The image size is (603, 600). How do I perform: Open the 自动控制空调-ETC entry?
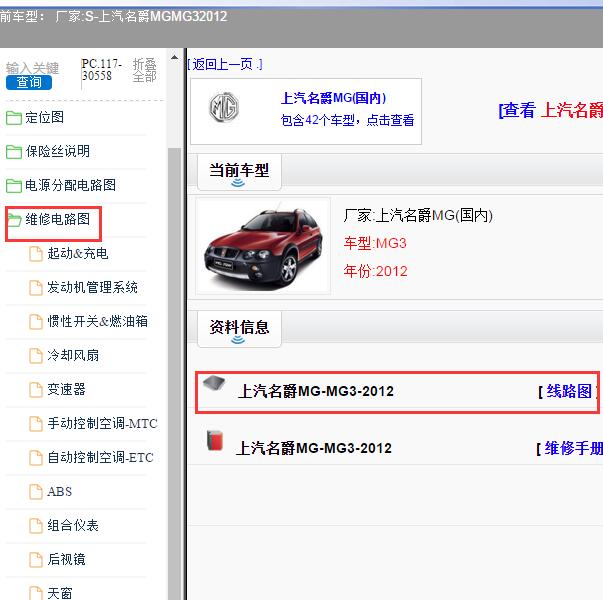100,457
